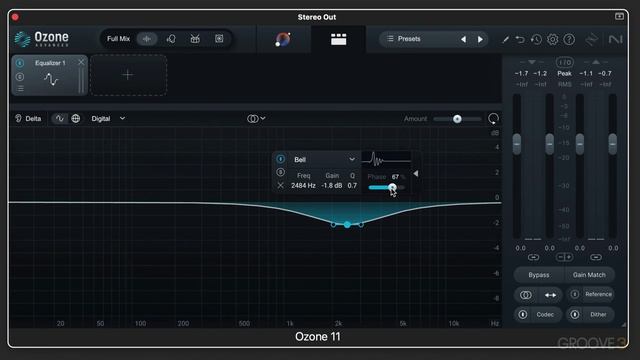The image size is (640, 360).
Task: Click the pencil edit icon in header
Action: (505, 39)
